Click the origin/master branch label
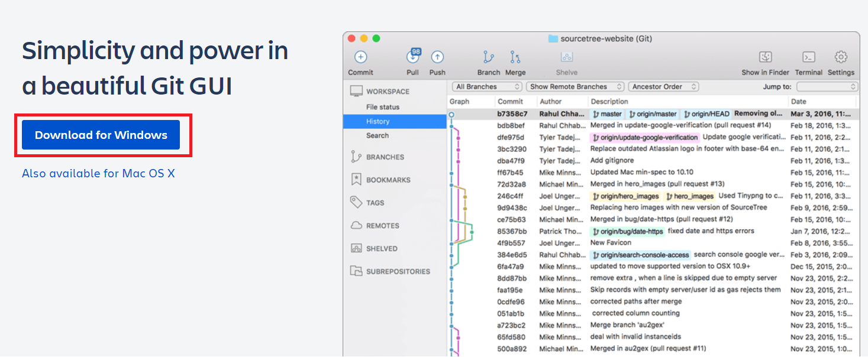Screen dimensions: 868x357 click(x=653, y=114)
